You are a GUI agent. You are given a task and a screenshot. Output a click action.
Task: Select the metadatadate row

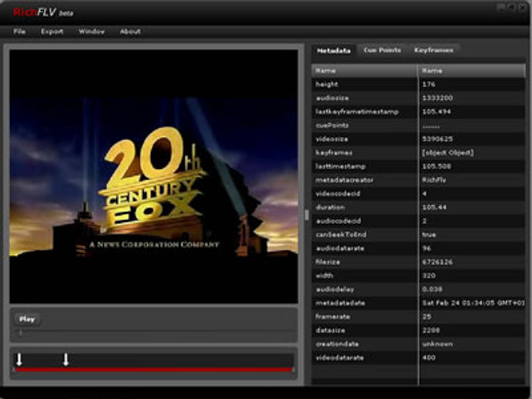[419, 303]
